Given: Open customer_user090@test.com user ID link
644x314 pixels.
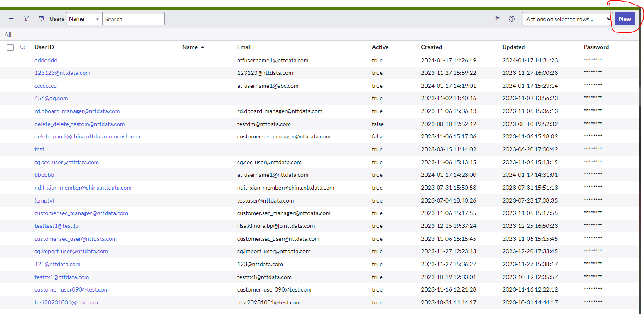Looking at the screenshot, I should point(71,289).
